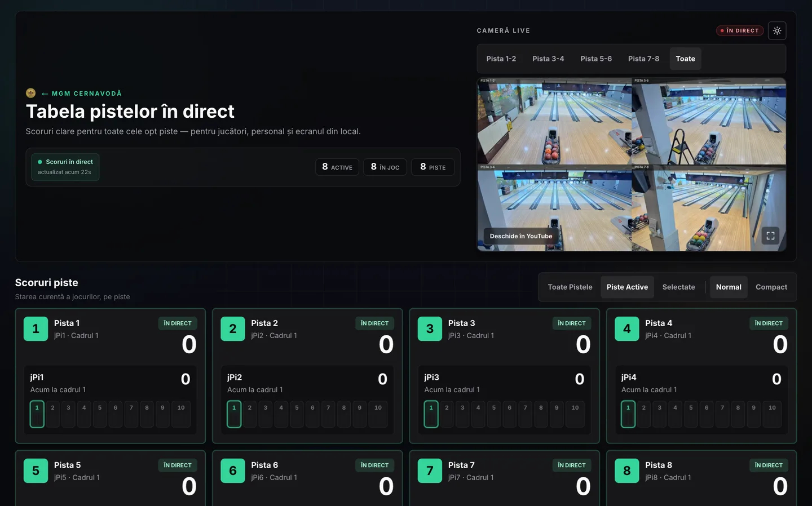Select frame 1 on jPi4 scorecard
Screen dimensions: 812x506
point(628,414)
